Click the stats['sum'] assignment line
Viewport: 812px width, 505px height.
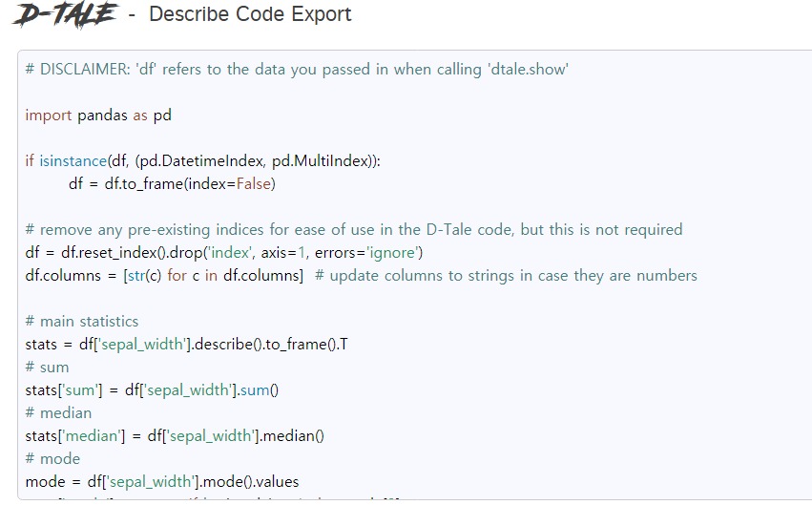[152, 390]
